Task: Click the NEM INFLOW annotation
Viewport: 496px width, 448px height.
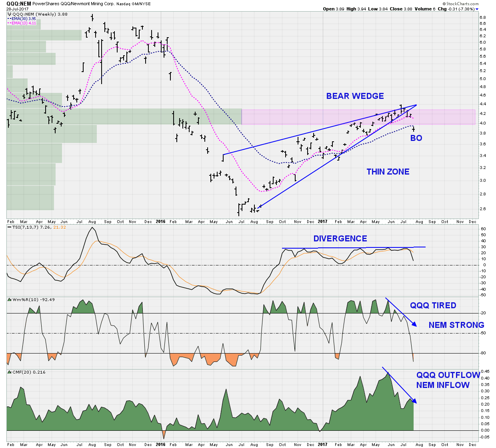Action: point(443,385)
